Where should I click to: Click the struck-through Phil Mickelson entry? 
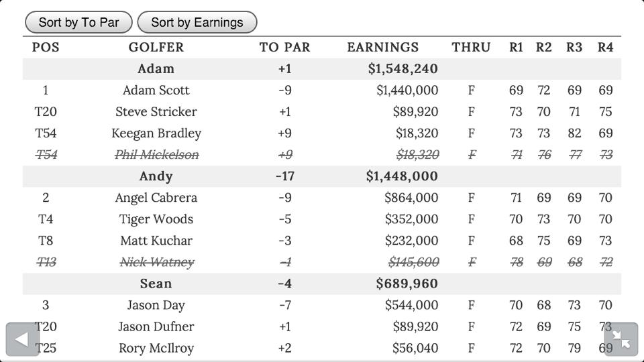[x=156, y=155]
